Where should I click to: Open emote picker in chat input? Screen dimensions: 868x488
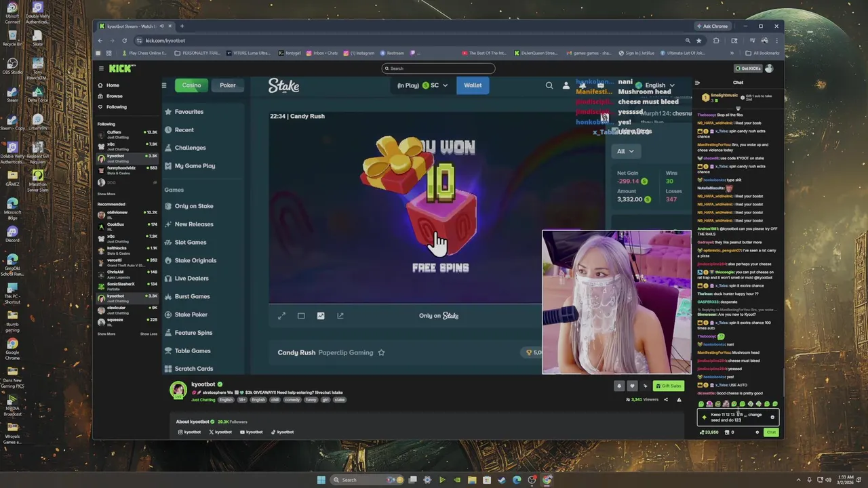(x=772, y=417)
